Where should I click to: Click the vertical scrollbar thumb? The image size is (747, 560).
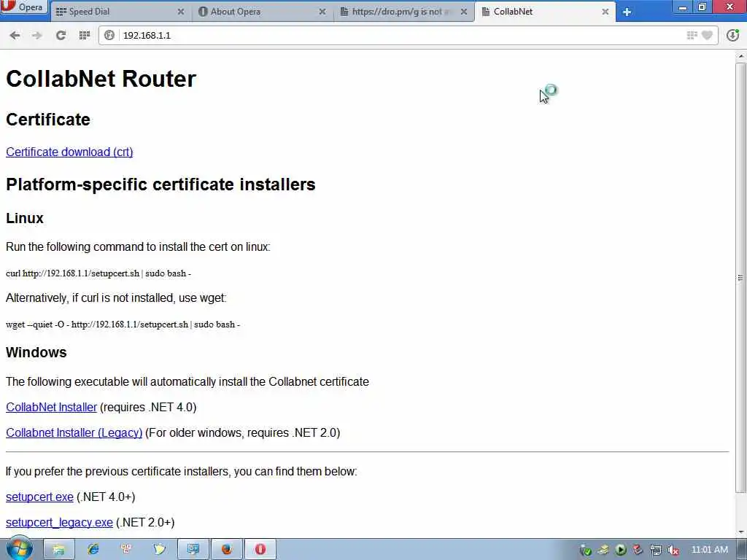pos(740,277)
